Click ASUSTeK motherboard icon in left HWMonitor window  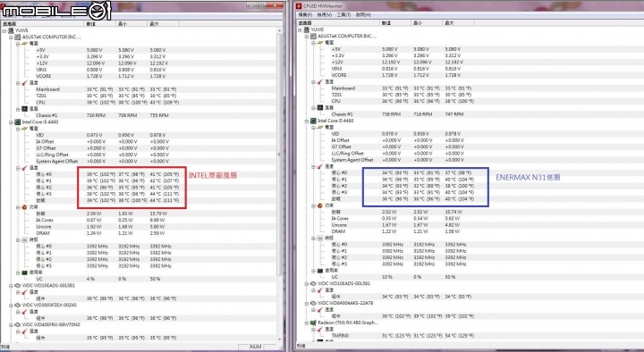click(x=18, y=37)
